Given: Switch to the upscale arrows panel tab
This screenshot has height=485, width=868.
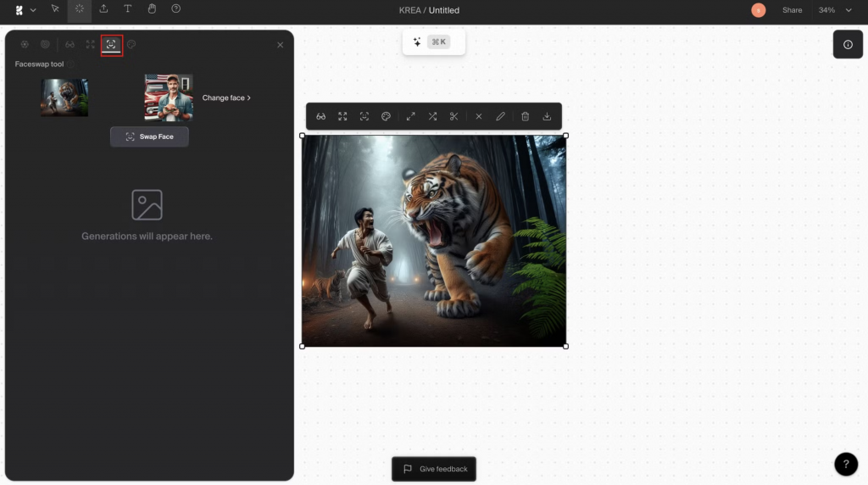Looking at the screenshot, I should click(90, 44).
